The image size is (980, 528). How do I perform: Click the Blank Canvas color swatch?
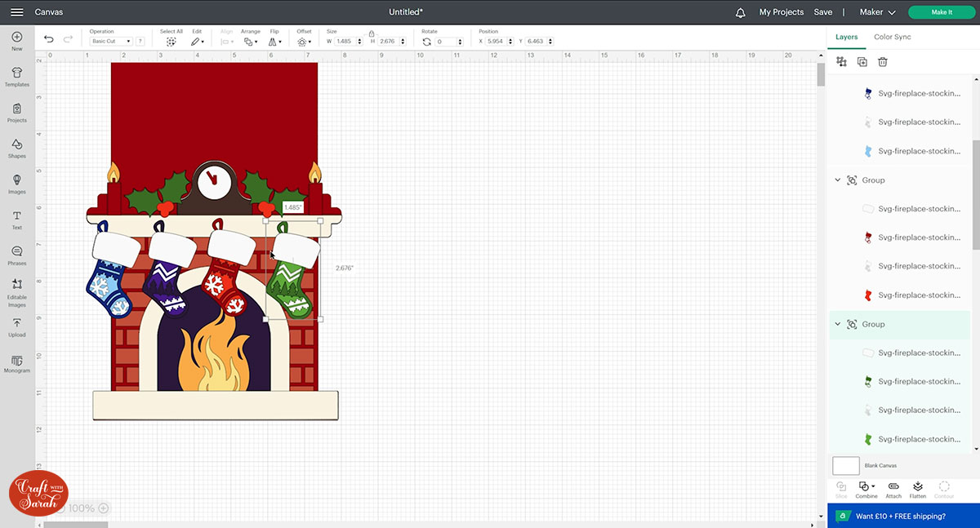[845, 466]
